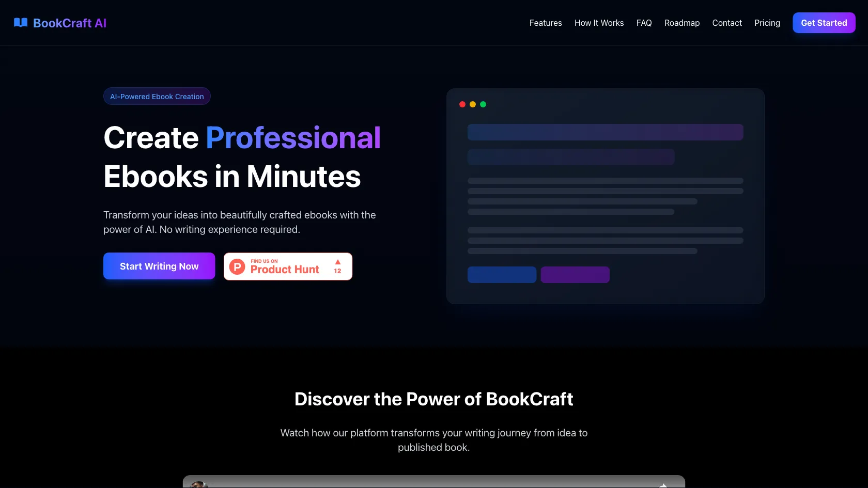This screenshot has width=868, height=488.
Task: Click the Product Hunt P logo
Action: (x=237, y=266)
